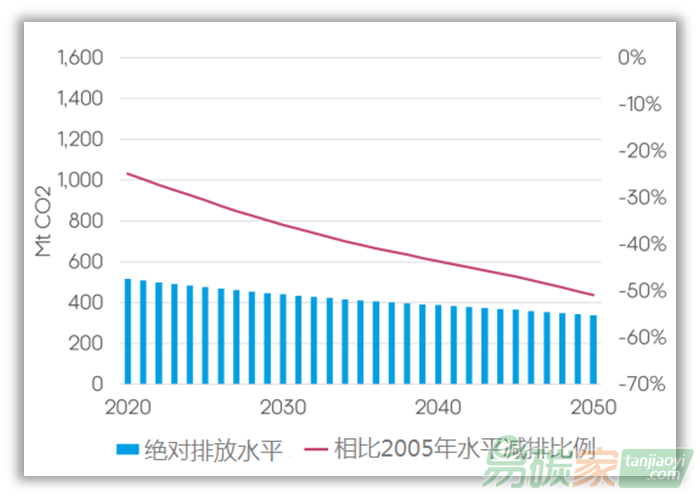Select the 2020 x-axis label
This screenshot has width=700, height=498.
pyautogui.click(x=127, y=408)
